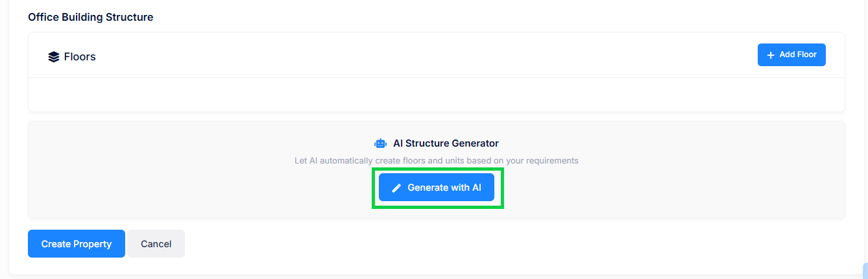The height and width of the screenshot is (279, 868).
Task: Click the "Let AI automatically create floors" description
Action: coord(436,160)
